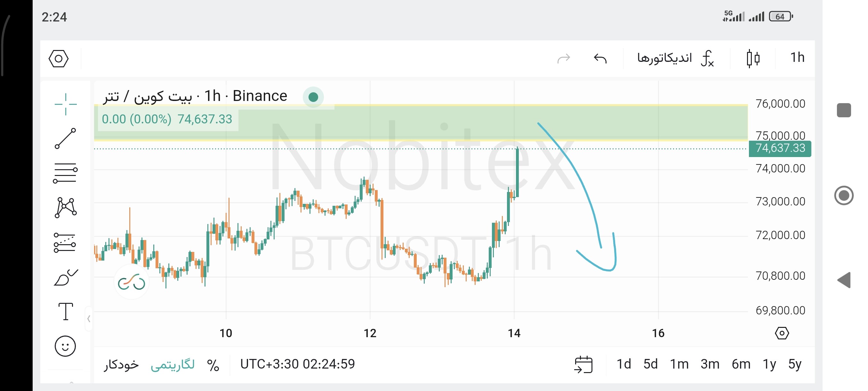
Task: Select the trend line drawing tool
Action: tap(65, 138)
